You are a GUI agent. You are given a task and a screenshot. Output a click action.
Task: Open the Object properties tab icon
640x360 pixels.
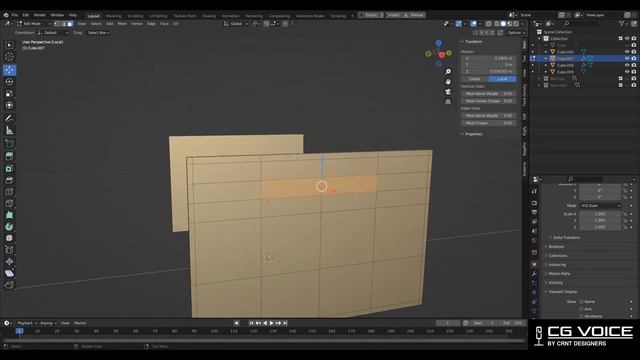(534, 264)
